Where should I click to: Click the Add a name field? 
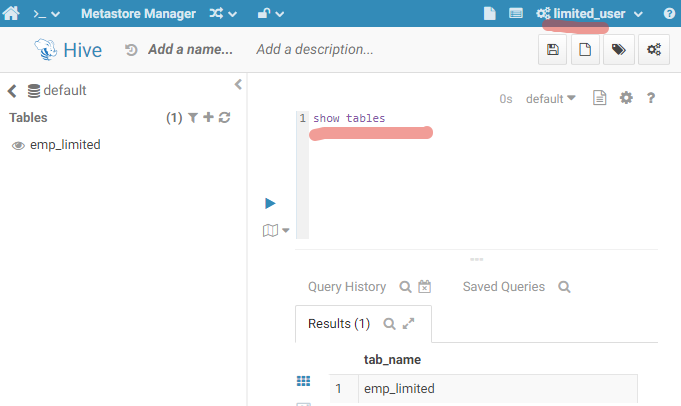point(190,50)
